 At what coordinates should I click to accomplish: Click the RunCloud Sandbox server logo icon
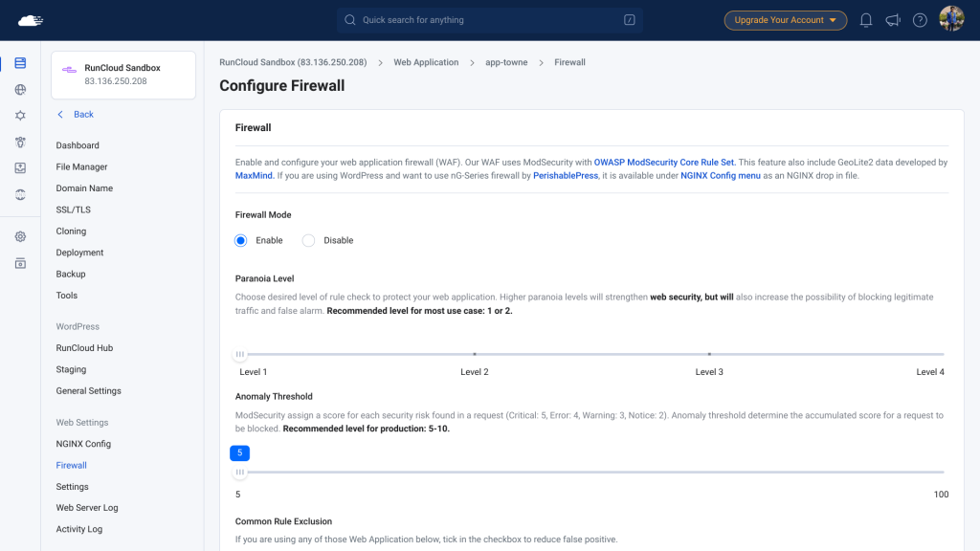point(69,69)
